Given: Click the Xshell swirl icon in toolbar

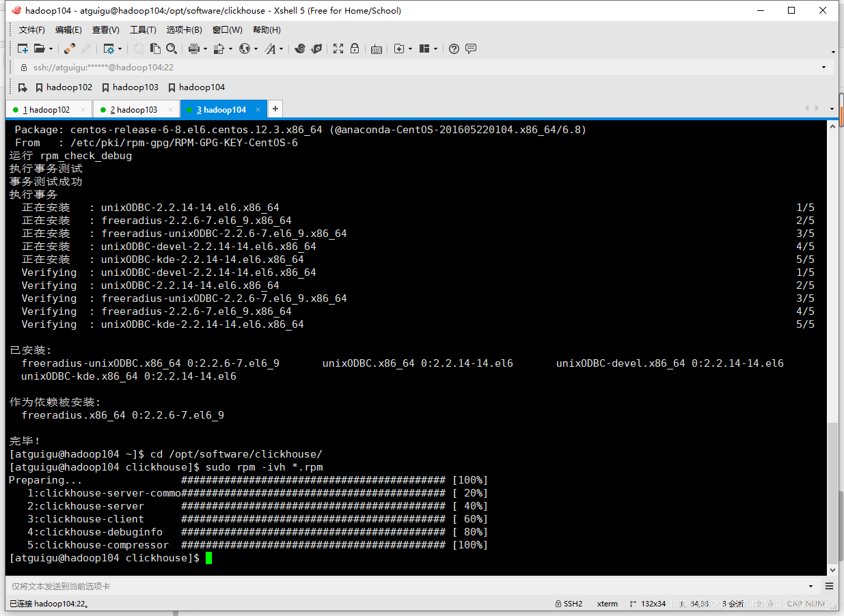Looking at the screenshot, I should (299, 48).
